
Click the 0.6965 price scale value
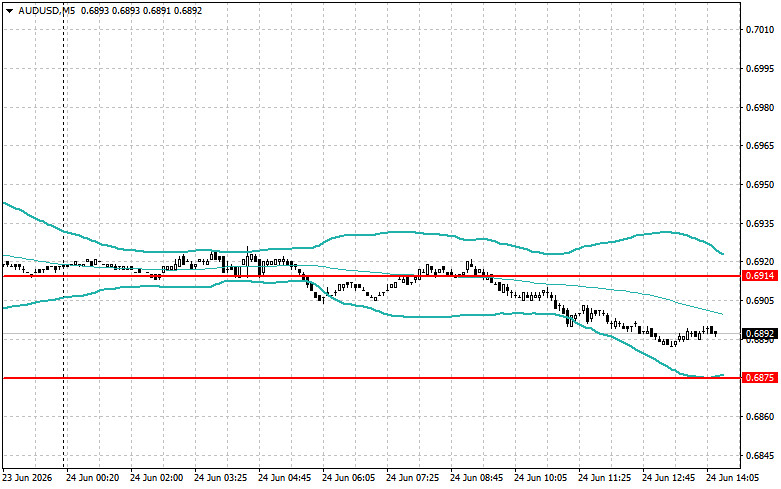[x=760, y=146]
